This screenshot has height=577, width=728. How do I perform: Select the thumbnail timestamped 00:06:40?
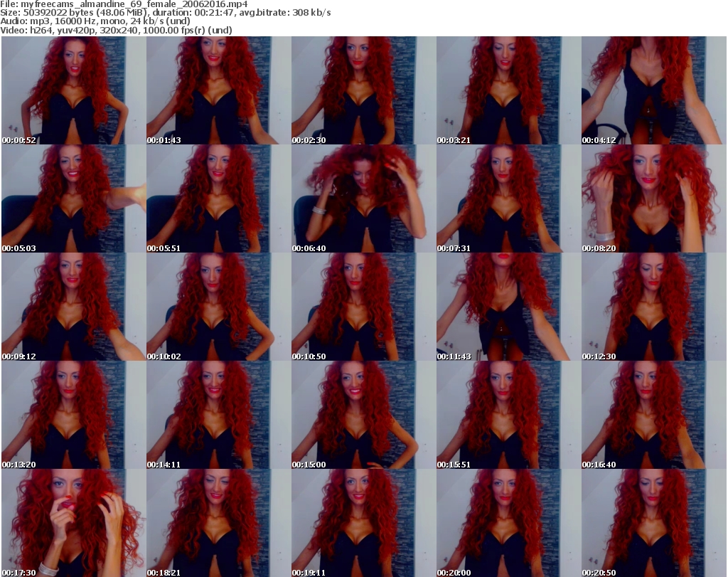(363, 198)
